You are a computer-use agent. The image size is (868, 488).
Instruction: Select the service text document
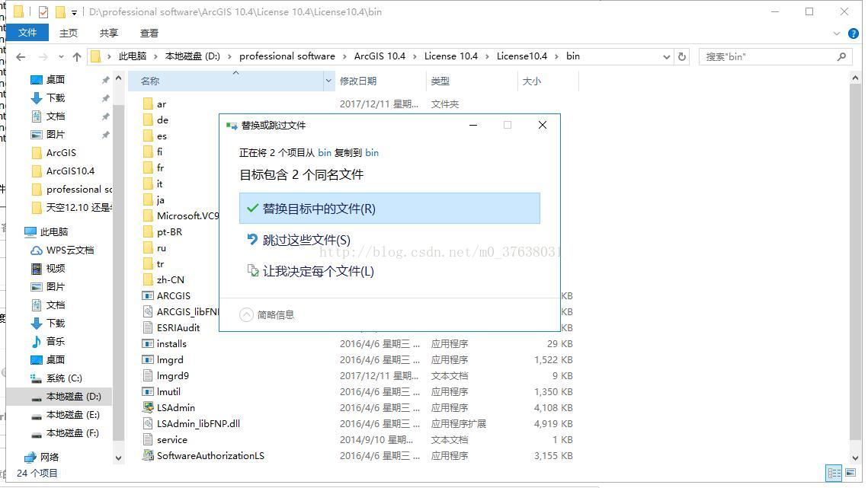(x=171, y=440)
